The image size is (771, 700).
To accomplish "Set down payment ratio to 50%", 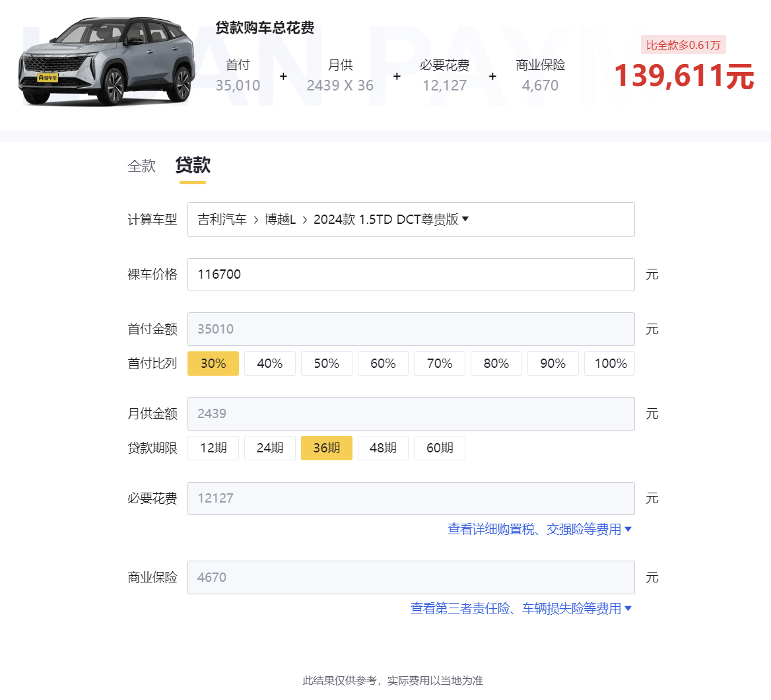I will pyautogui.click(x=326, y=364).
